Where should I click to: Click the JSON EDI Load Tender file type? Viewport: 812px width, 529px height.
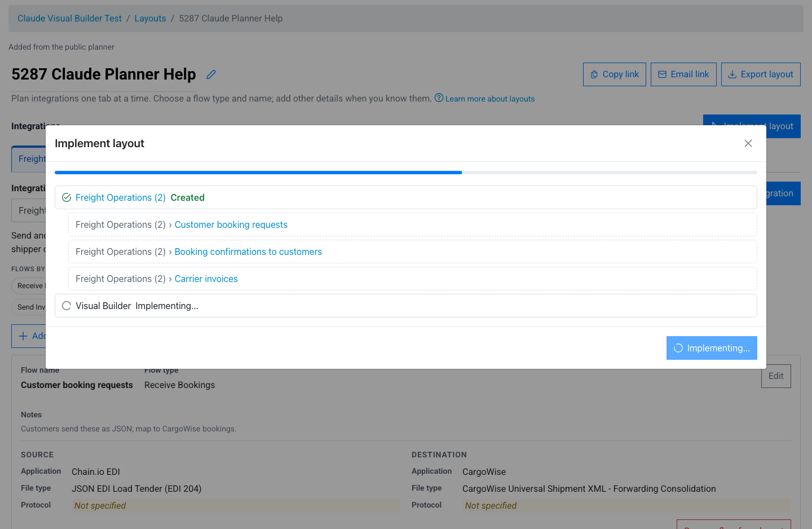136,488
